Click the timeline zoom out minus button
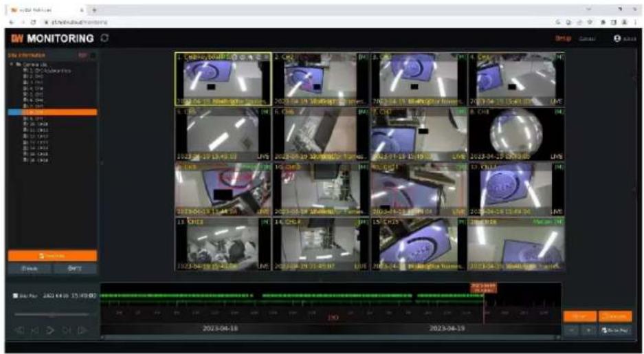The width and height of the screenshot is (644, 354). tap(572, 330)
